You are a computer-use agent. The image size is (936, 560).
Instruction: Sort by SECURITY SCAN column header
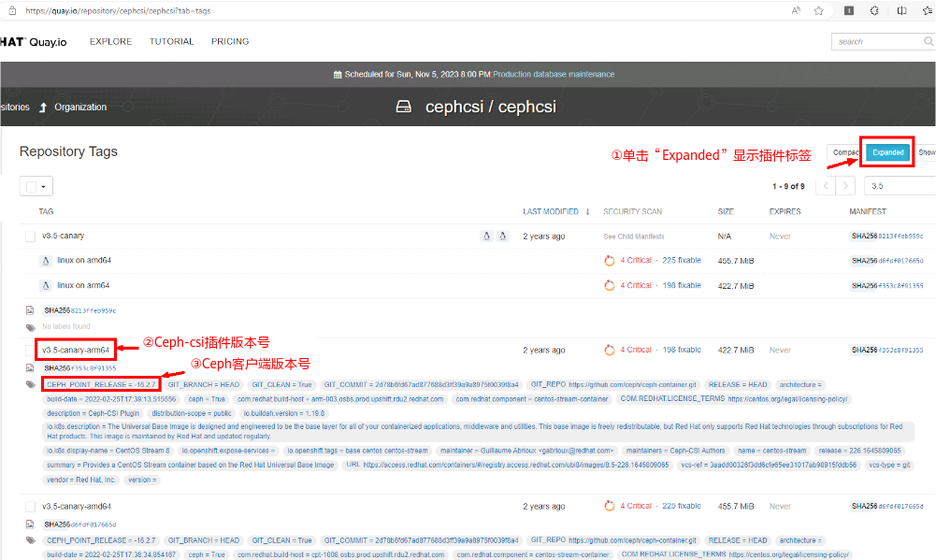tap(632, 212)
